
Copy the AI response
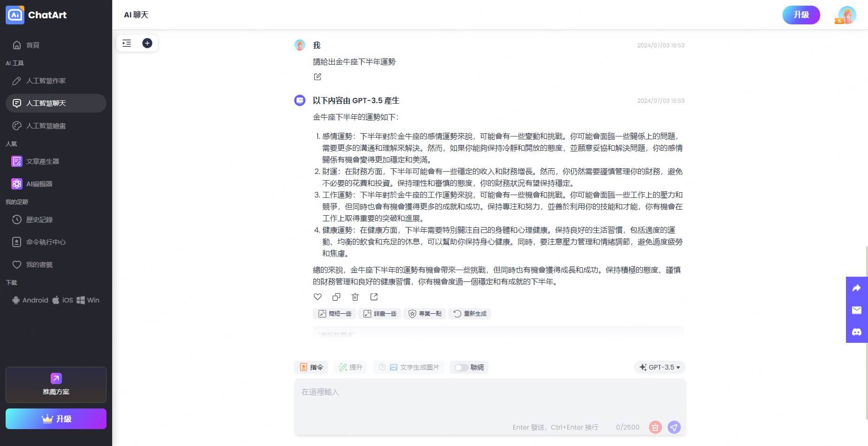point(336,297)
